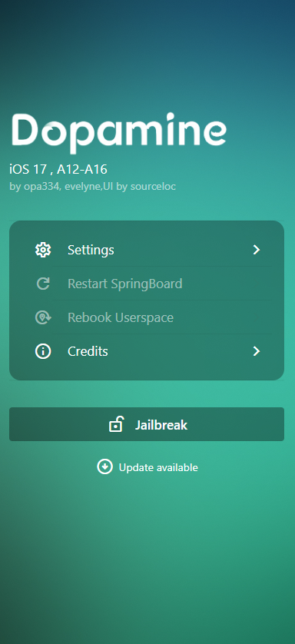Click the Update available link text
The width and height of the screenshot is (295, 644).
pos(158,467)
